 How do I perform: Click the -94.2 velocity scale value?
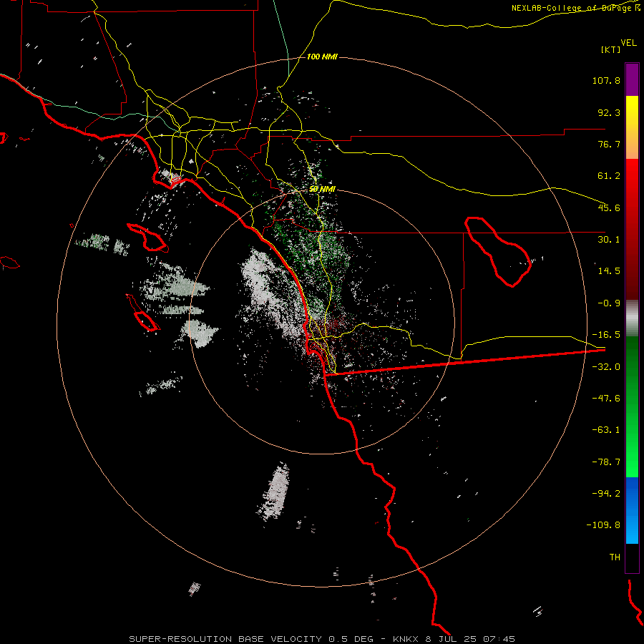[x=606, y=494]
